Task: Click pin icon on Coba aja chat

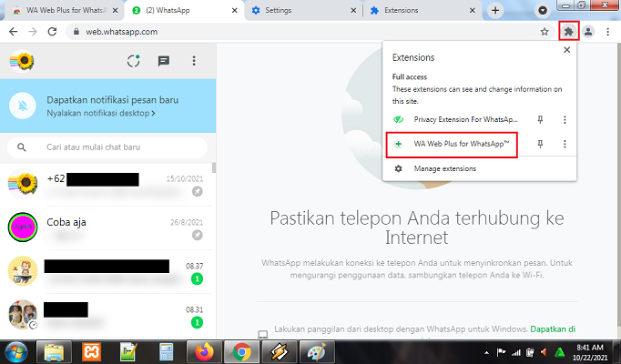Action: tap(198, 235)
